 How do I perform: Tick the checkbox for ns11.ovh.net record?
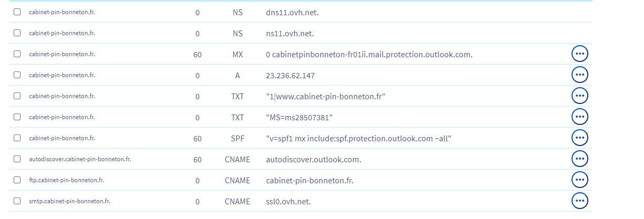click(x=17, y=33)
